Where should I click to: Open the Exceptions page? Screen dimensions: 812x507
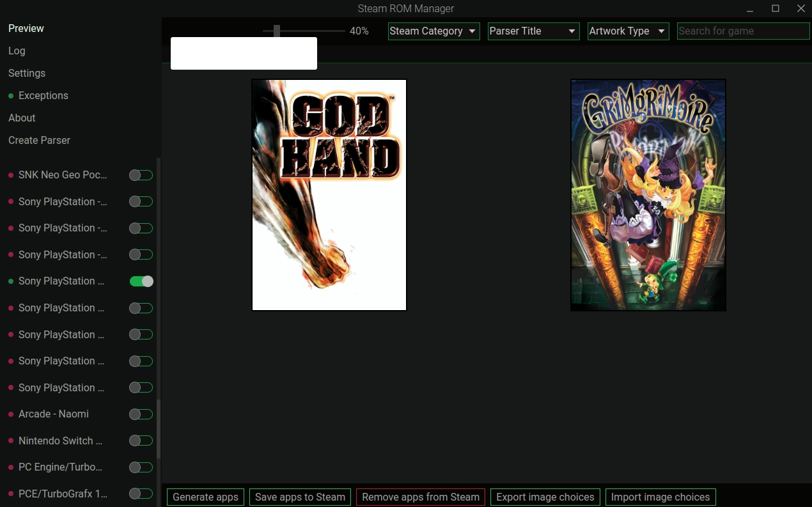click(43, 96)
